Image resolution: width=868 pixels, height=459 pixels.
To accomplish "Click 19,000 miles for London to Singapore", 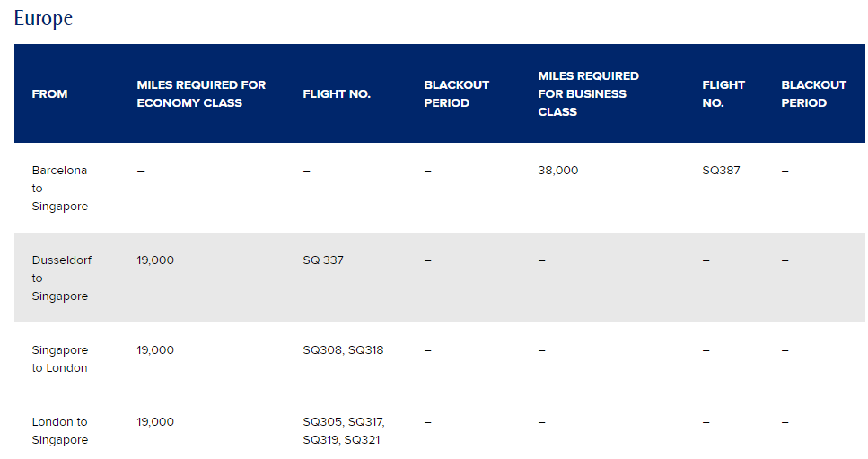I will tap(155, 421).
